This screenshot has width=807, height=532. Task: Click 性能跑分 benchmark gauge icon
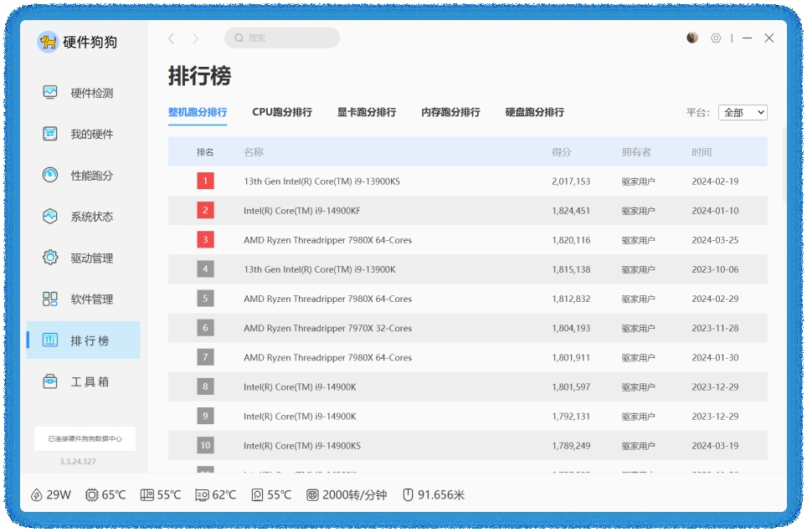50,175
